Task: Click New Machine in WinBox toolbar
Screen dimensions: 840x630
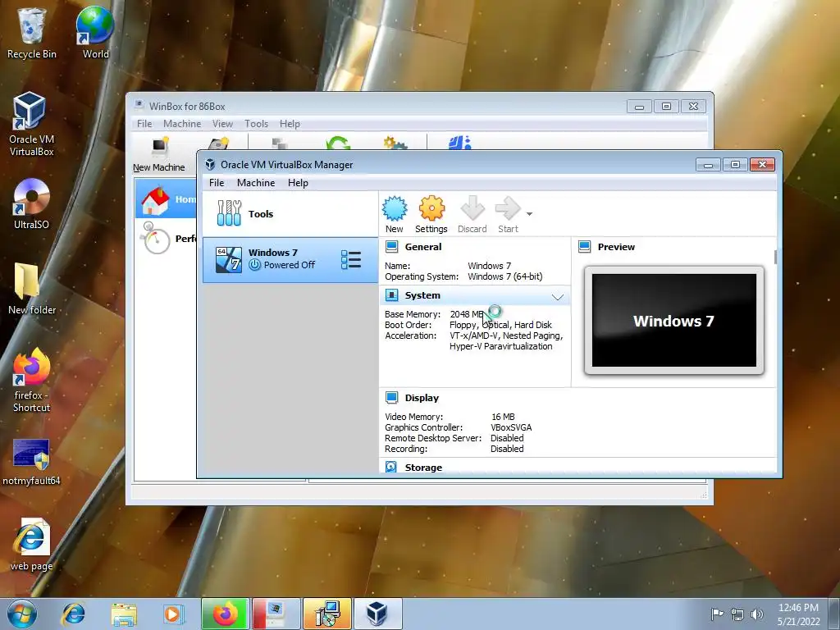Action: 159,154
